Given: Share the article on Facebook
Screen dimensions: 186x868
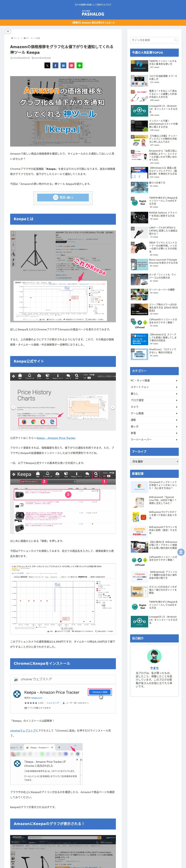Looking at the screenshot, I should click(x=55, y=66).
